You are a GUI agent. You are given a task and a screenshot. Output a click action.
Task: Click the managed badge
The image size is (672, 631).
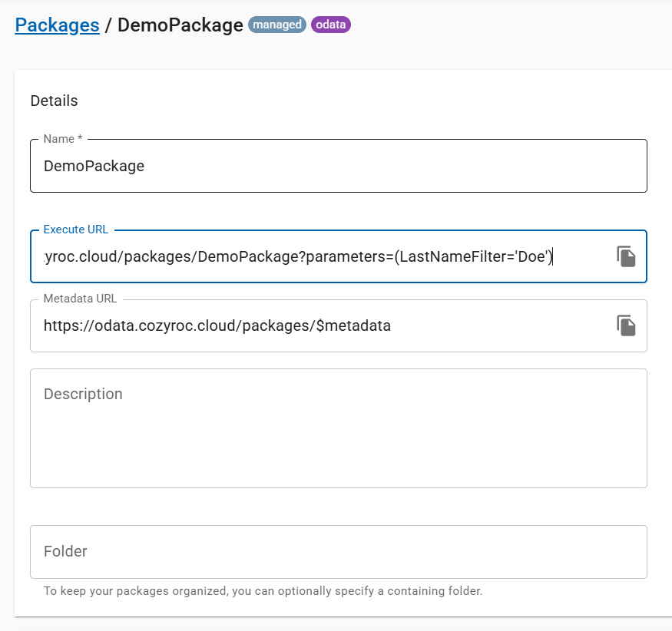pos(277,25)
